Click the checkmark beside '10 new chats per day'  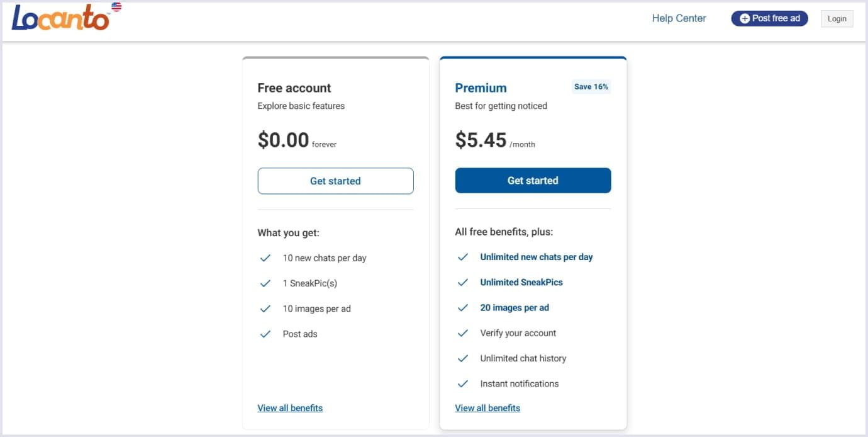pyautogui.click(x=265, y=258)
